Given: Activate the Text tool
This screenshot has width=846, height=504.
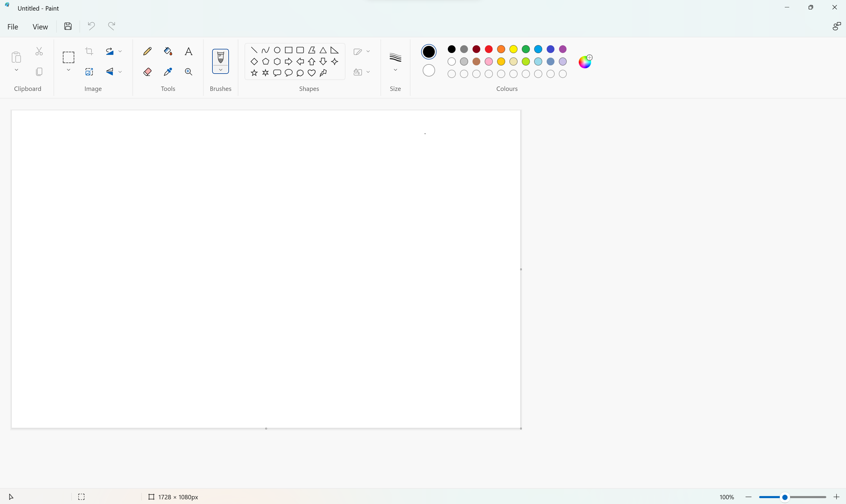Looking at the screenshot, I should point(189,51).
